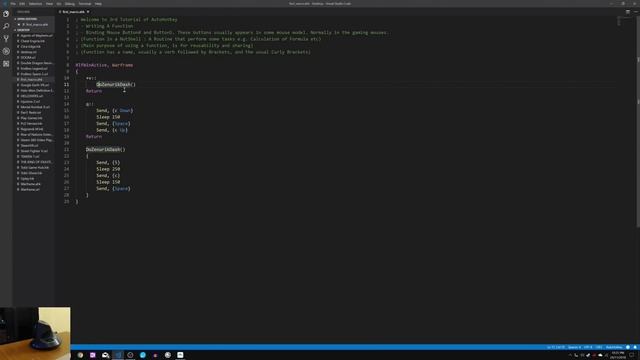This screenshot has width=640, height=360.
Task: Click '#IfWinActive, Warframe' directive line
Action: [104, 65]
